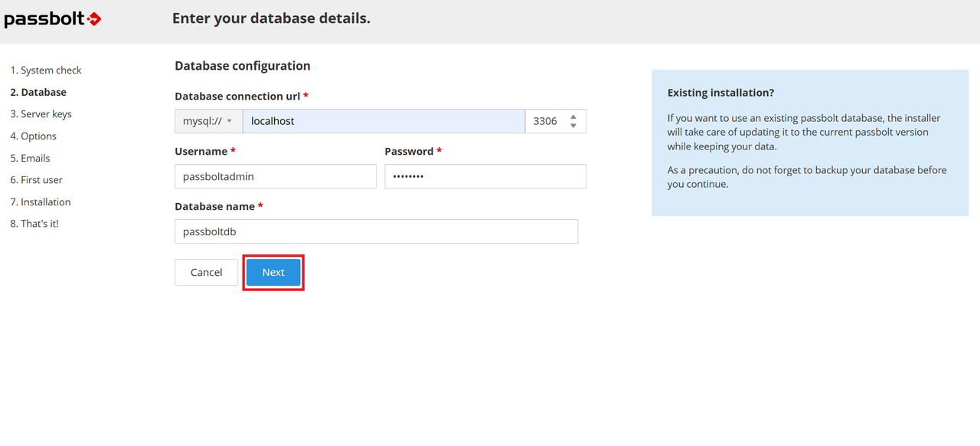980x446 pixels.
Task: Click 'Enter your database details.' title
Action: pyautogui.click(x=271, y=18)
